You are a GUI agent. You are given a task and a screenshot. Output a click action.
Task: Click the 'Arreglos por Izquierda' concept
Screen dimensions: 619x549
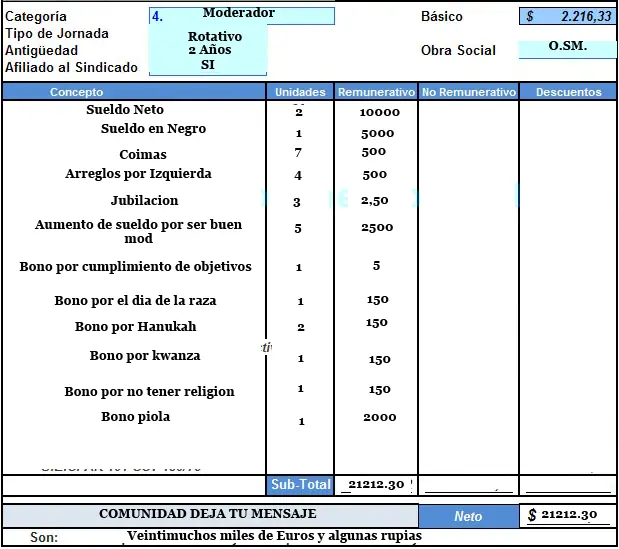coord(138,174)
